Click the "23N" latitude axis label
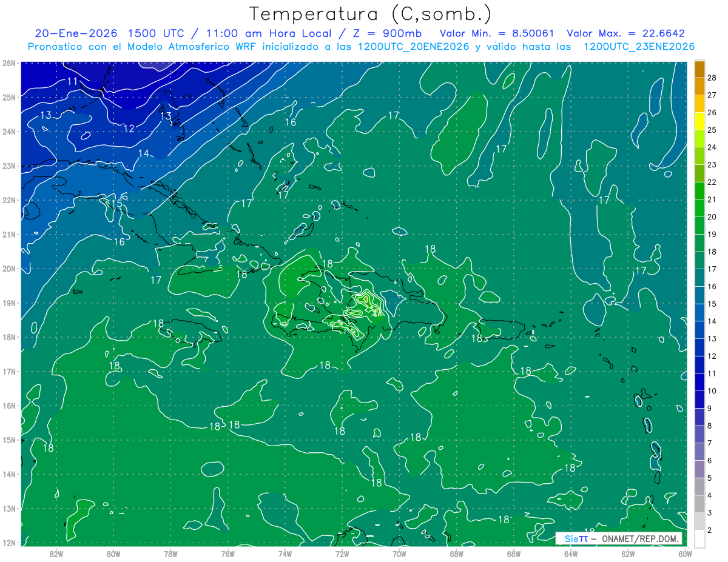This screenshot has width=728, height=562. pyautogui.click(x=9, y=166)
